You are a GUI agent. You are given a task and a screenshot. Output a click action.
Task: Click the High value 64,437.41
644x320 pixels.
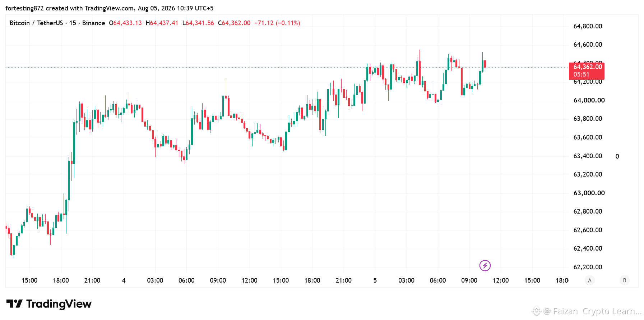(x=164, y=23)
